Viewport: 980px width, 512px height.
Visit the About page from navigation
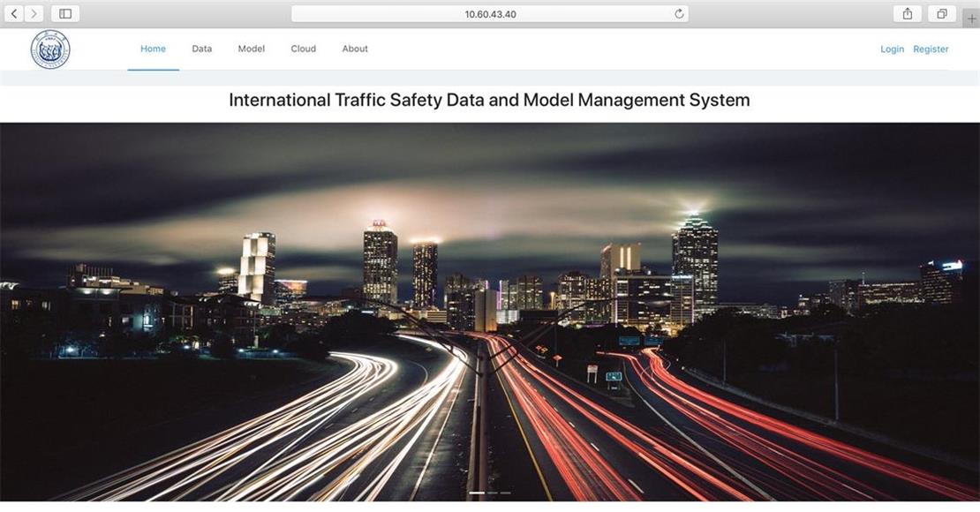(x=355, y=49)
